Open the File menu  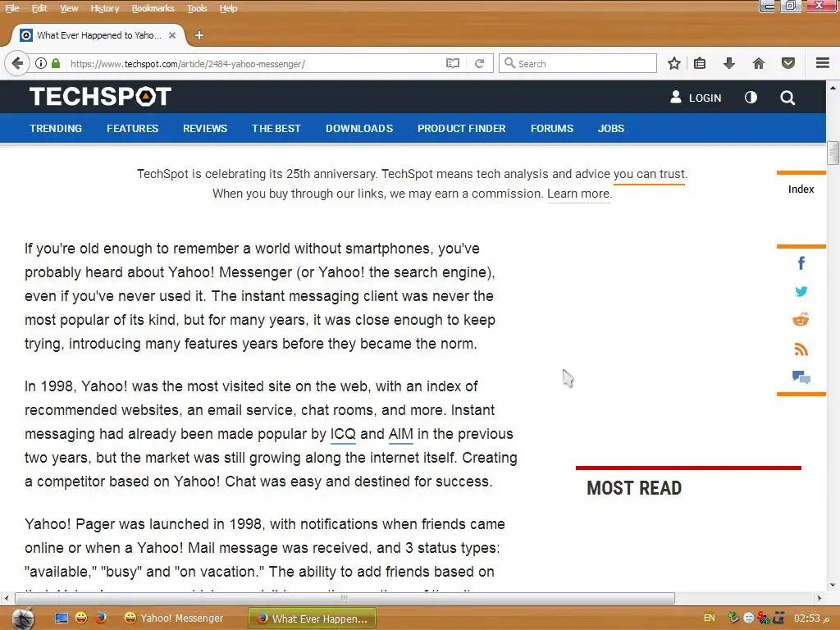click(x=12, y=8)
